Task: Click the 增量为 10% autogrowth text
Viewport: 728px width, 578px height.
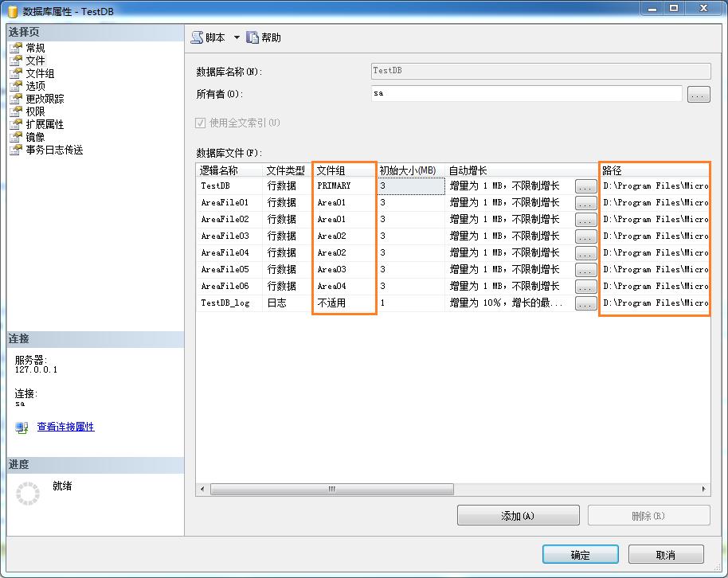Action: click(x=506, y=303)
